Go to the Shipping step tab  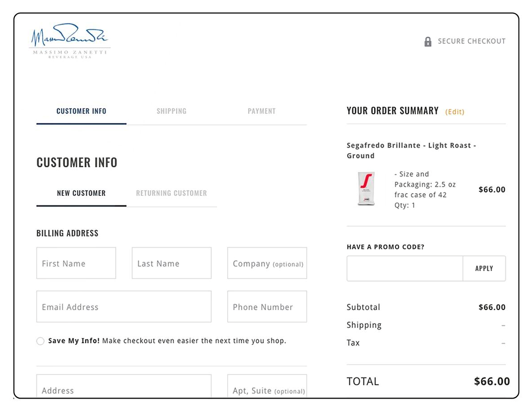[171, 111]
